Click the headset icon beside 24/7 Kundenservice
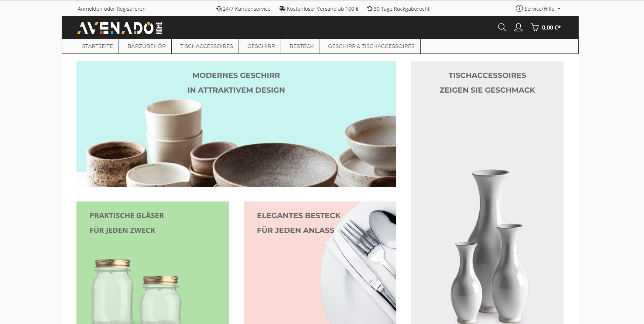This screenshot has height=324, width=644. click(x=219, y=9)
